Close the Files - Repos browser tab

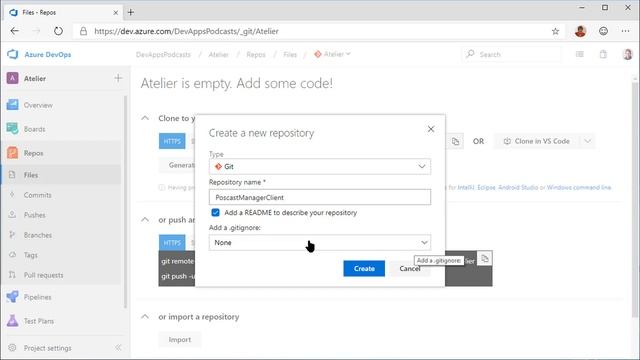pyautogui.click(x=116, y=13)
